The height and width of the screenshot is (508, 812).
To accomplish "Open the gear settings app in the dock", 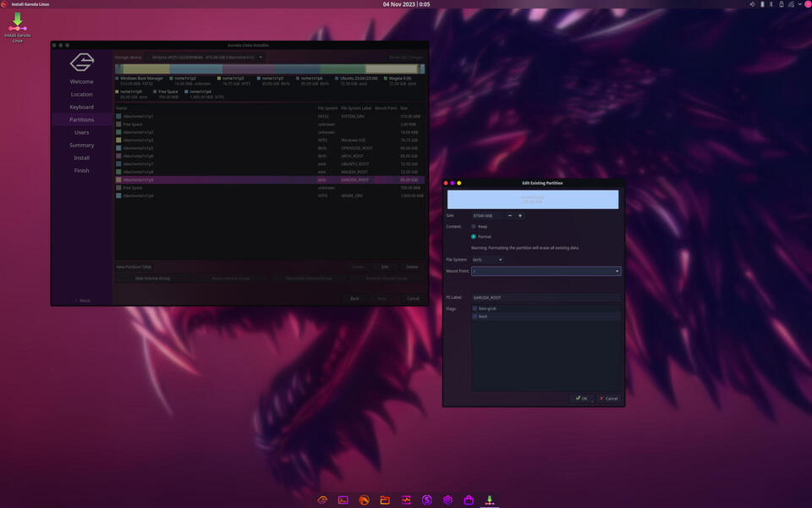I will coord(447,500).
